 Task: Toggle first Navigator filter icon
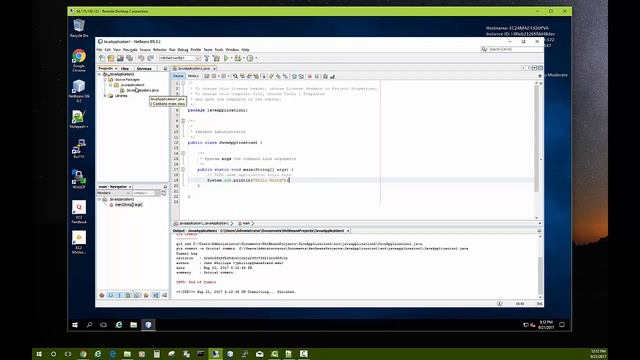tap(102, 295)
